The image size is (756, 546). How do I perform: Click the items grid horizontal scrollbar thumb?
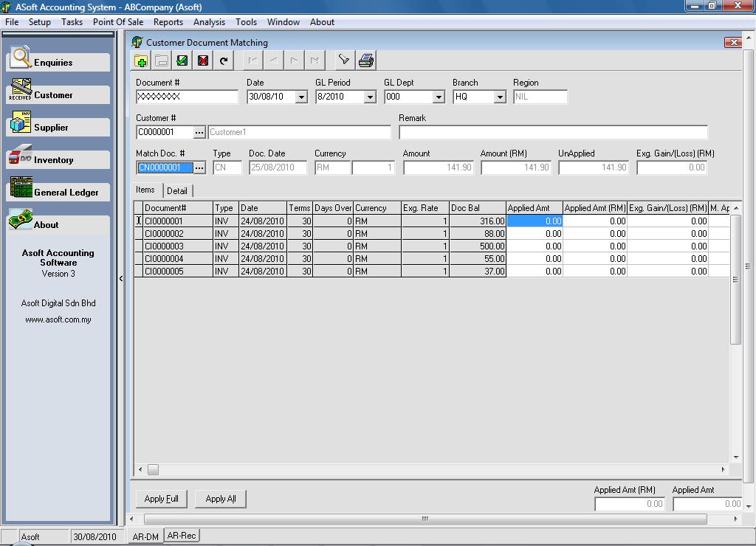(153, 470)
